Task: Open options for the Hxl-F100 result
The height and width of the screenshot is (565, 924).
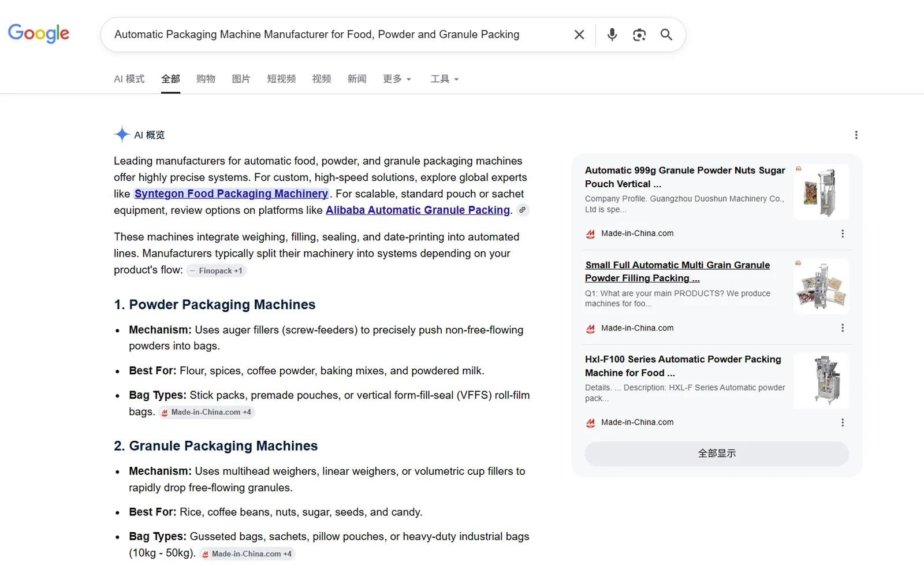Action: pyautogui.click(x=843, y=423)
